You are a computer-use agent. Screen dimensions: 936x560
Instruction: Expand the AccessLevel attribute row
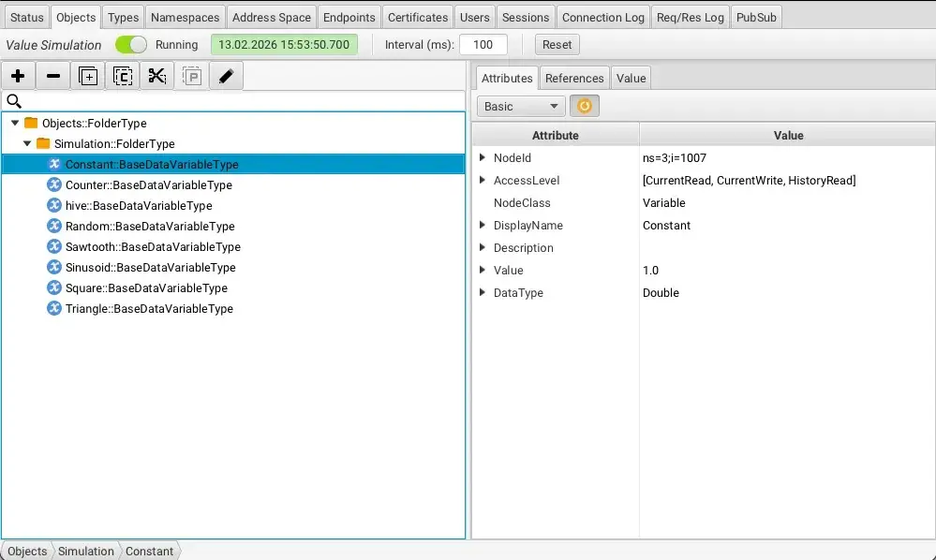pos(483,180)
